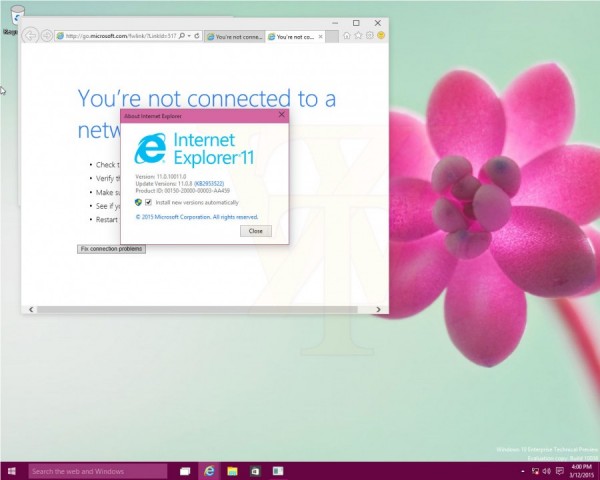
Task: Open the Tools gear menu
Action: click(x=370, y=36)
